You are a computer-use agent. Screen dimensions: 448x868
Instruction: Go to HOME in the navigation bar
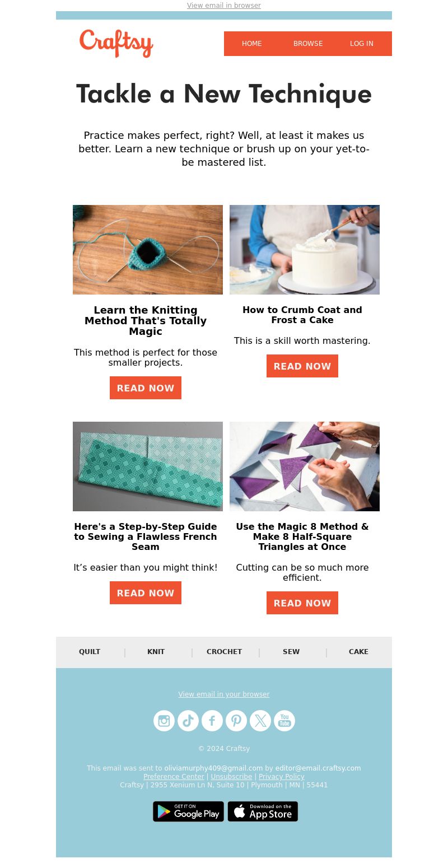coord(252,44)
